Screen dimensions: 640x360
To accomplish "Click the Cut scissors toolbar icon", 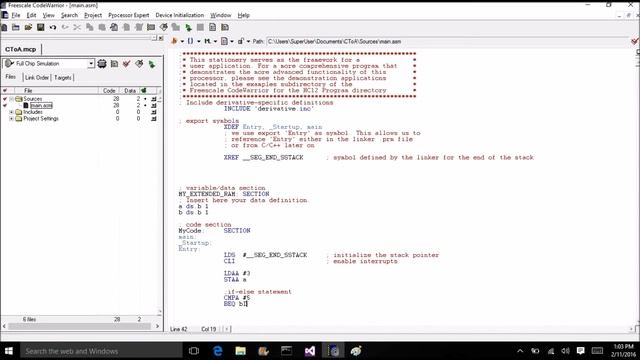I will (x=77, y=27).
